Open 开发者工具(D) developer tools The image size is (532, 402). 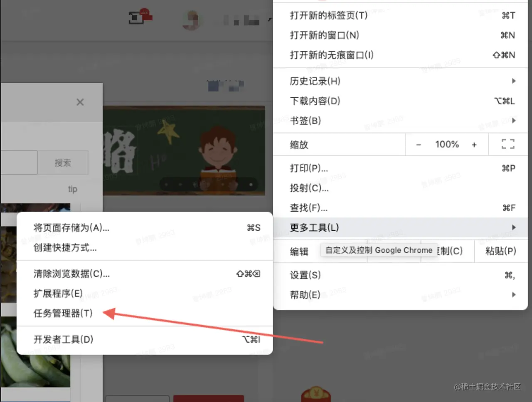coord(145,340)
